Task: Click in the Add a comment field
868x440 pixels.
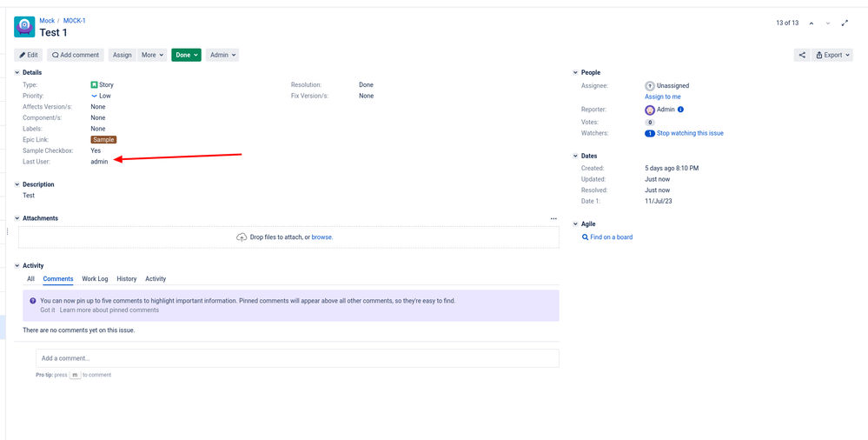Action: 297,358
